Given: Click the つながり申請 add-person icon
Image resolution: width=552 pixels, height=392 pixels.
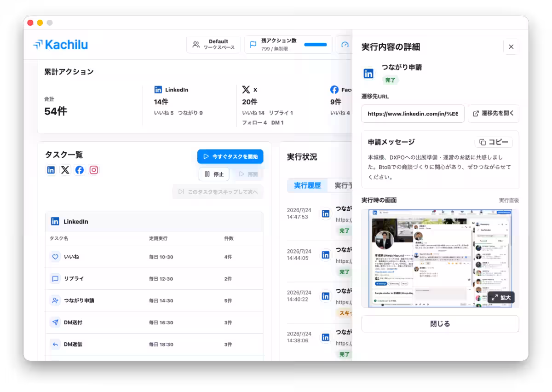Looking at the screenshot, I should [55, 300].
